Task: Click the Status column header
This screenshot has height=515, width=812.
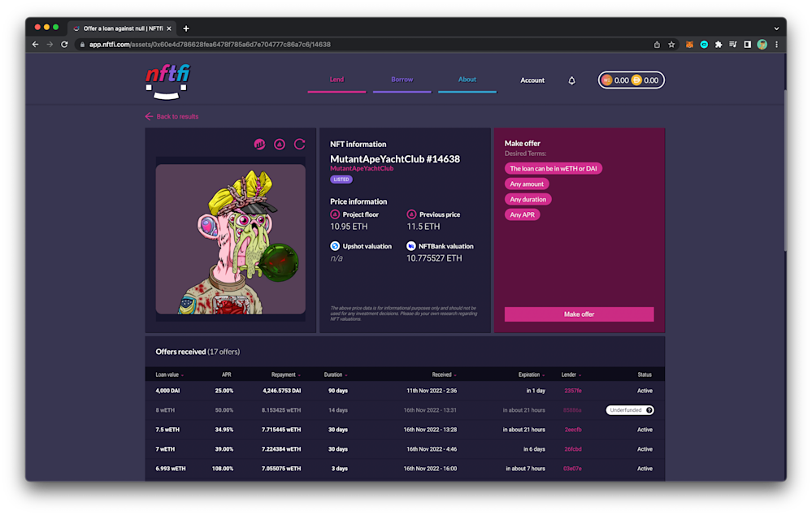Action: (x=645, y=374)
